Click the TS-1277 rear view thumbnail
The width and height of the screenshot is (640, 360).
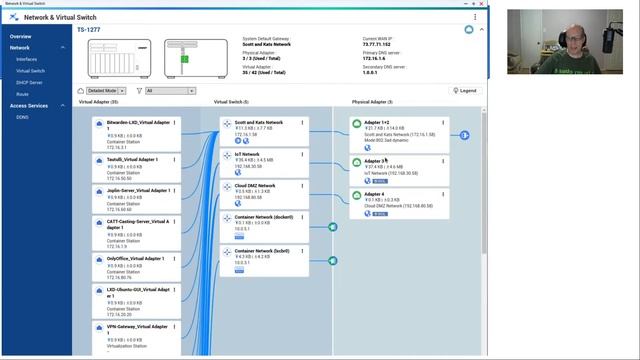[x=196, y=58]
